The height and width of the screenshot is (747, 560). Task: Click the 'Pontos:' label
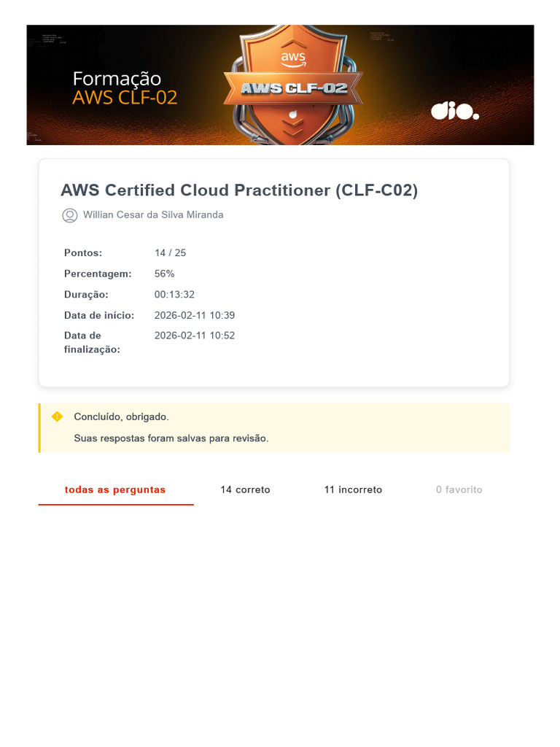(83, 253)
